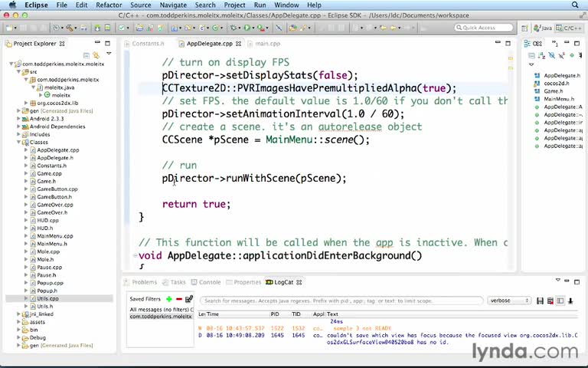The image size is (588, 368).
Task: Open the Project menu
Action: [x=234, y=5]
